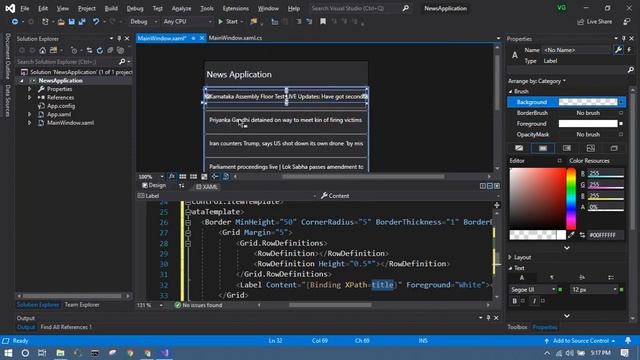Image resolution: width=640 pixels, height=360 pixels.
Task: Click the hex color field #00FFFFFF
Action: coord(606,235)
